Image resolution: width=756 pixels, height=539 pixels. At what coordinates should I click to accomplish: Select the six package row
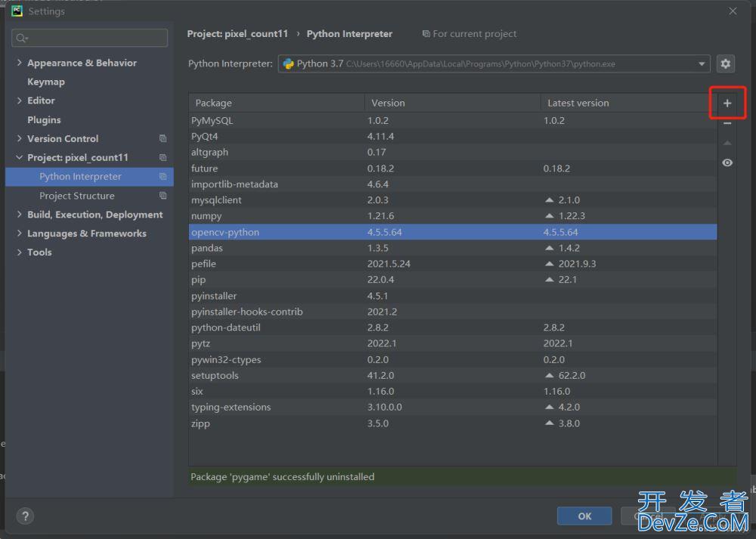453,391
